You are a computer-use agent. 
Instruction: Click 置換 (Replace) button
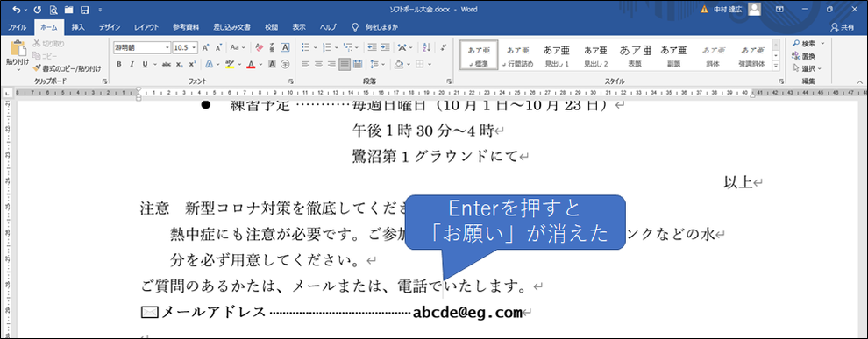[804, 56]
